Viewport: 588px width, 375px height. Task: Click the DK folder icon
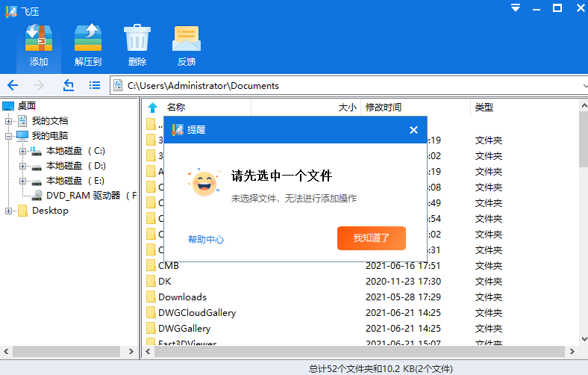[151, 281]
